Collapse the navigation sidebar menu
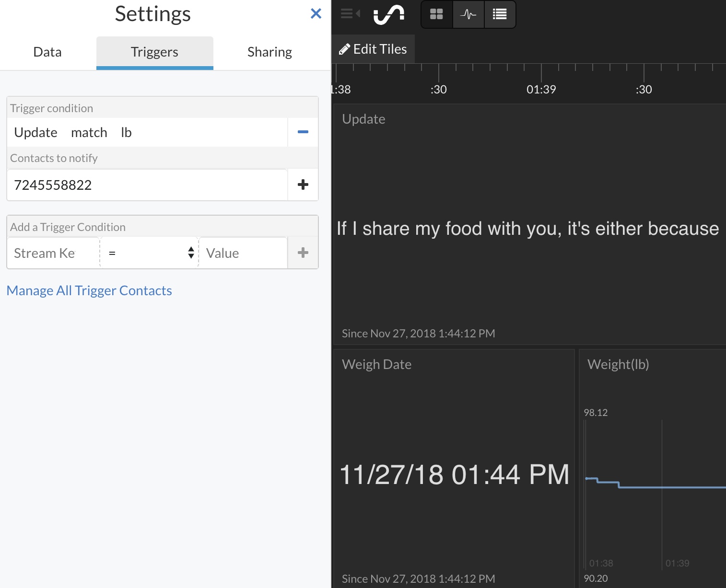The width and height of the screenshot is (726, 588). point(350,14)
